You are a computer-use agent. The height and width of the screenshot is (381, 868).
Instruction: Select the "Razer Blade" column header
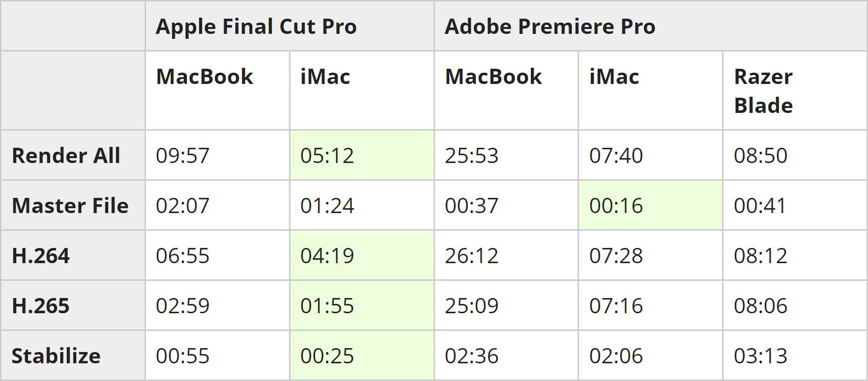point(763,91)
